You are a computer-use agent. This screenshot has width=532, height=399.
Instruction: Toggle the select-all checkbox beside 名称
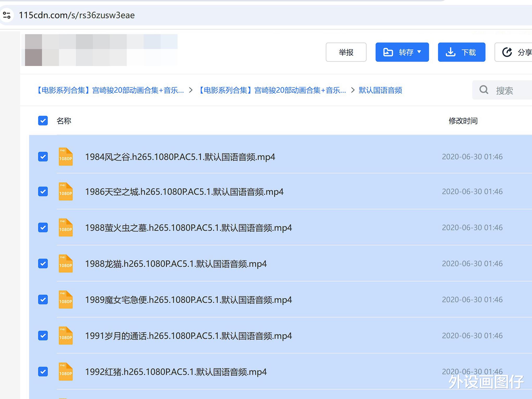point(43,121)
